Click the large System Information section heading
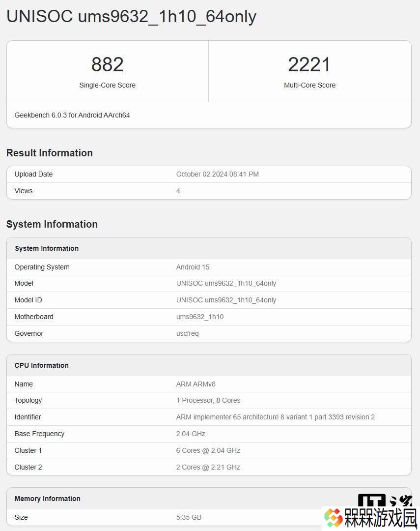This screenshot has width=420, height=531. pos(52,224)
